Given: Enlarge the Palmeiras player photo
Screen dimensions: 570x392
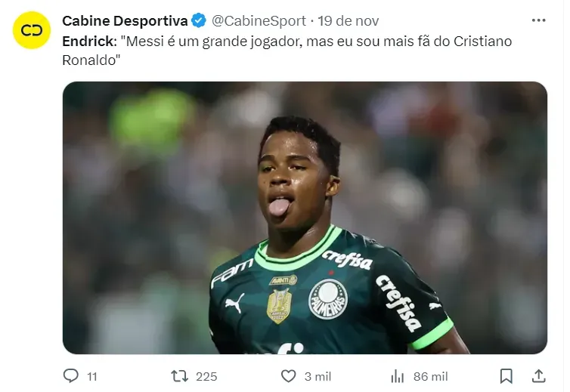Looking at the screenshot, I should point(305,218).
